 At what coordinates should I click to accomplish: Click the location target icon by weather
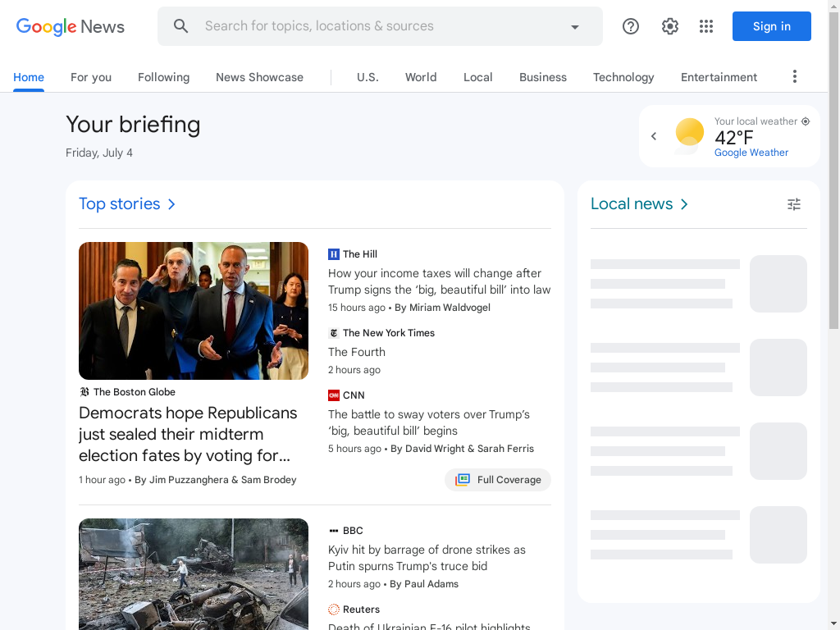pyautogui.click(x=806, y=121)
